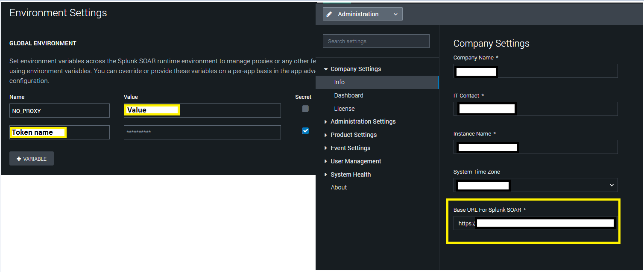Click the masked token value field
644x272 pixels.
tap(202, 133)
